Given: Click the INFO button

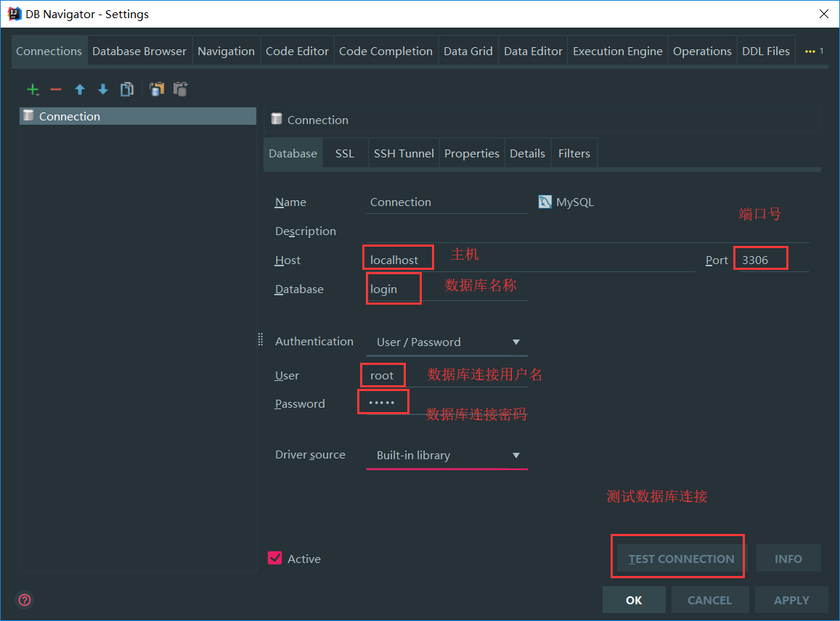Looking at the screenshot, I should tap(788, 558).
